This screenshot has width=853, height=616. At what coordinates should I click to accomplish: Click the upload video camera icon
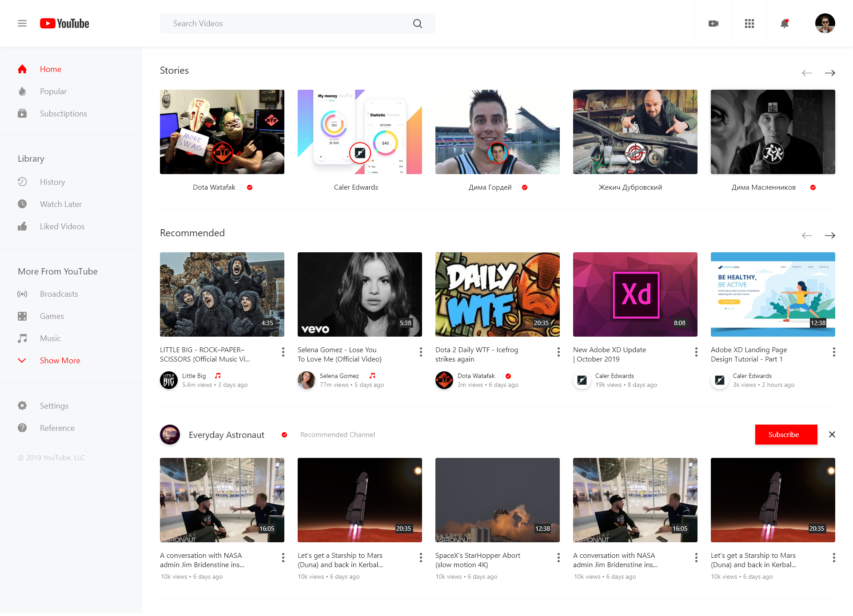(x=713, y=24)
